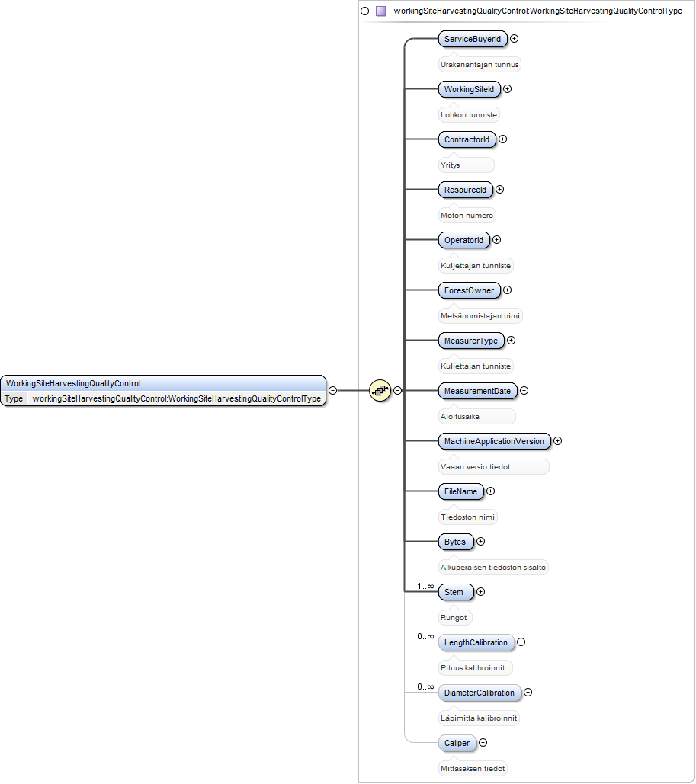Select the Bytes element node
The image size is (696, 784).
click(456, 542)
